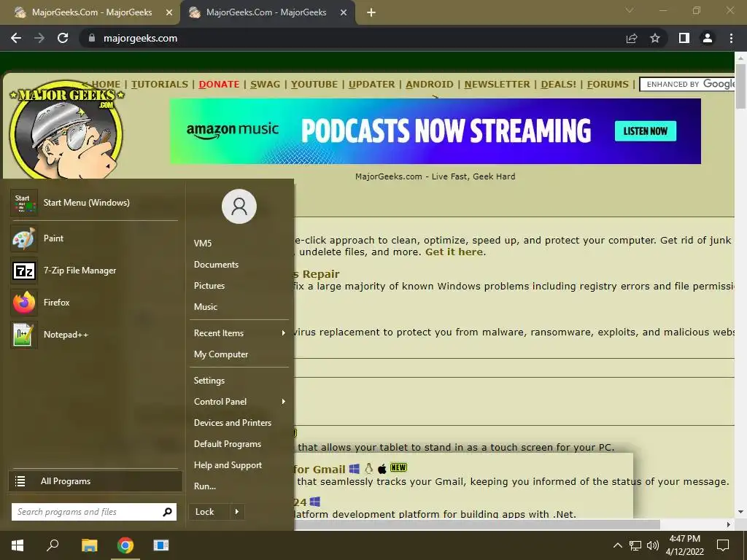Go forward in Chrome

coord(39,38)
